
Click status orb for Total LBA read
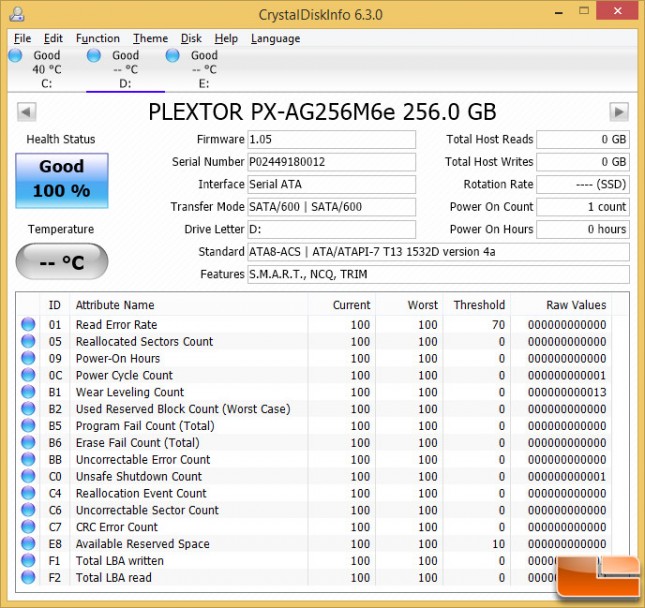[28, 577]
